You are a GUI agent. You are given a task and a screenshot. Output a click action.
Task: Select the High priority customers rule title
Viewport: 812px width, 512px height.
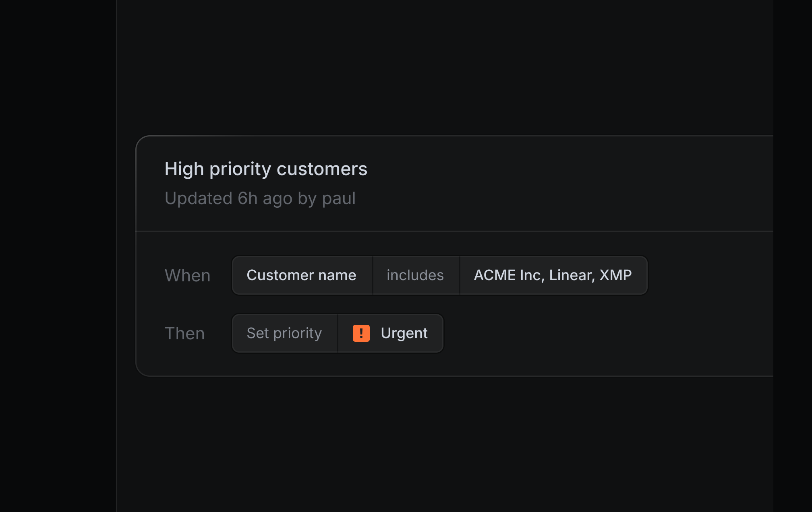266,169
